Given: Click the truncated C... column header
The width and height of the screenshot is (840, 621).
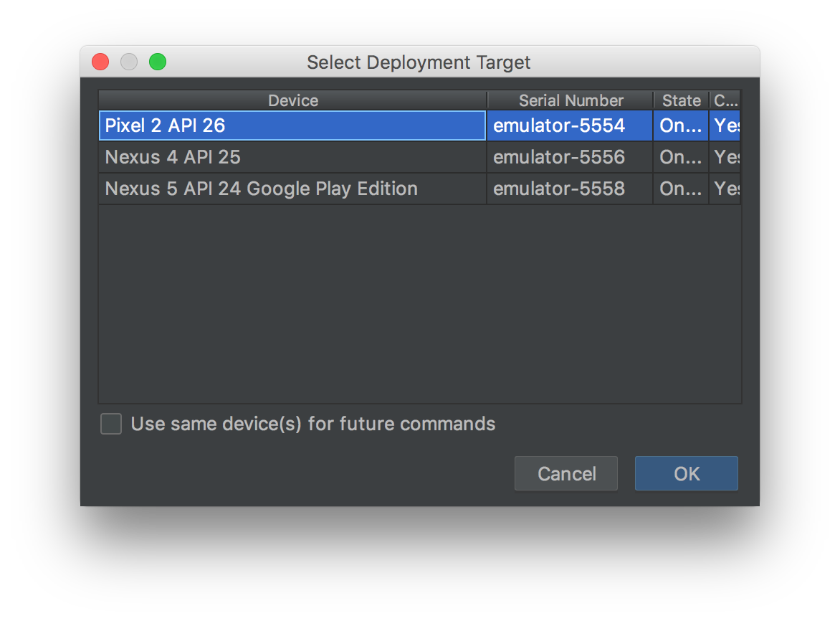Looking at the screenshot, I should 725,100.
